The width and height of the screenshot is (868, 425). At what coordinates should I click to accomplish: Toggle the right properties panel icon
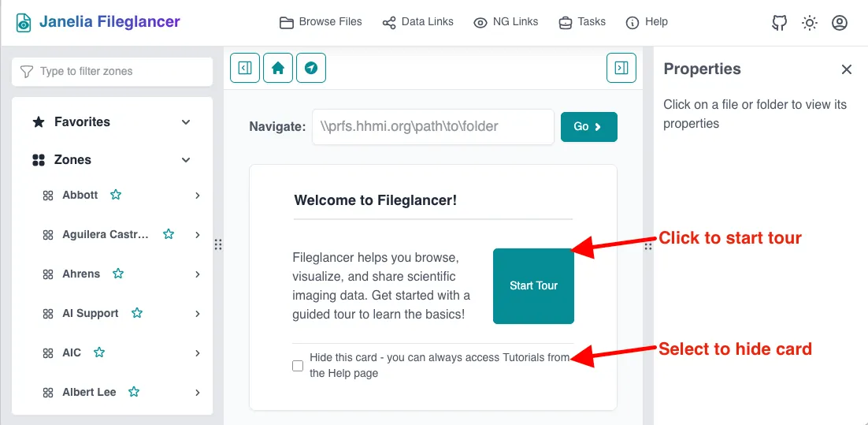pos(621,68)
